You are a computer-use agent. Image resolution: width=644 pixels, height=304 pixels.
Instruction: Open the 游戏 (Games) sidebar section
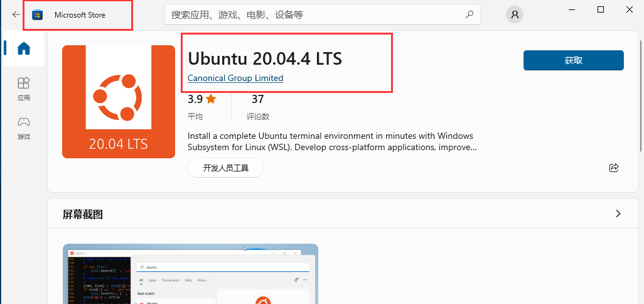24,128
